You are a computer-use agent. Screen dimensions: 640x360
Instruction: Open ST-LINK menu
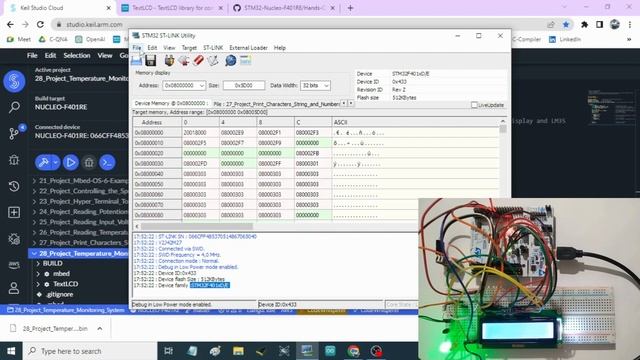pyautogui.click(x=213, y=48)
